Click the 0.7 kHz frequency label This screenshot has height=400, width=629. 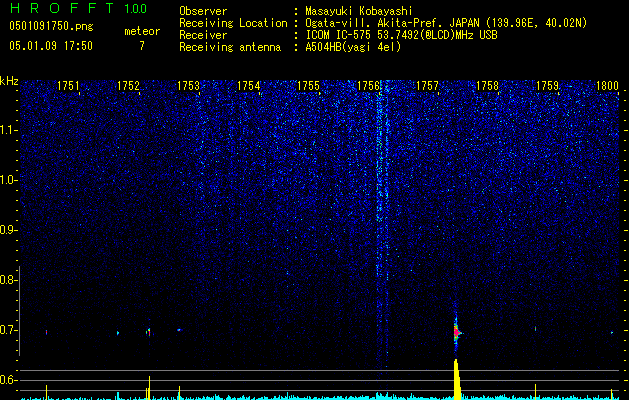click(8, 330)
